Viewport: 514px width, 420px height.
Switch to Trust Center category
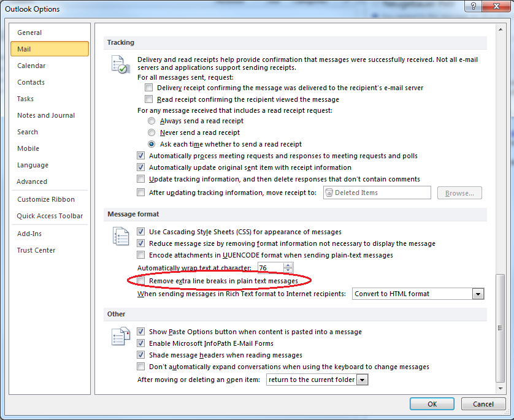click(x=36, y=250)
